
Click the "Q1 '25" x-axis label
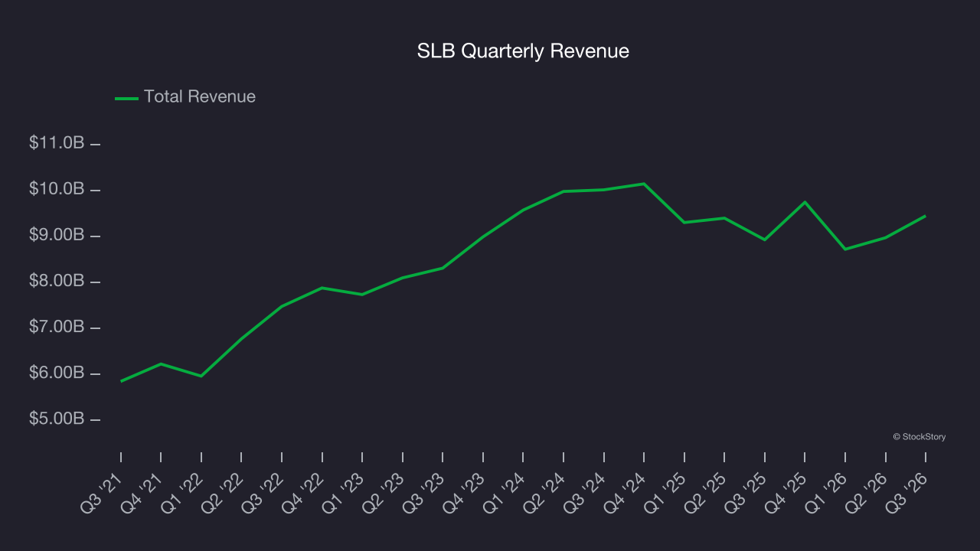click(665, 493)
